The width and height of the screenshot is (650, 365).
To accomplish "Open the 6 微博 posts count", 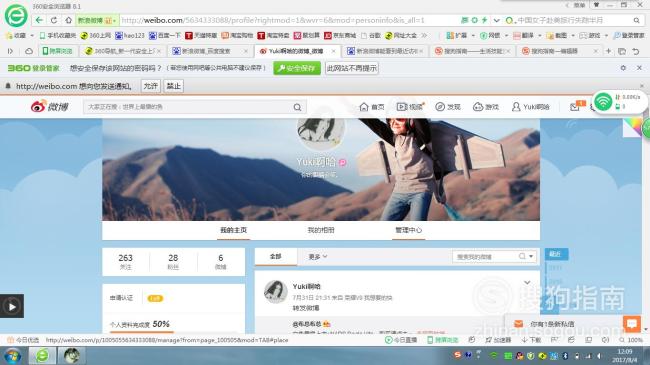I will (221, 262).
